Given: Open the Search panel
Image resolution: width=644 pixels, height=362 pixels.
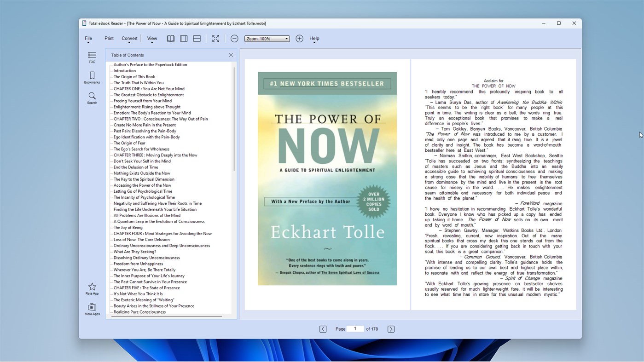Looking at the screenshot, I should click(x=92, y=98).
